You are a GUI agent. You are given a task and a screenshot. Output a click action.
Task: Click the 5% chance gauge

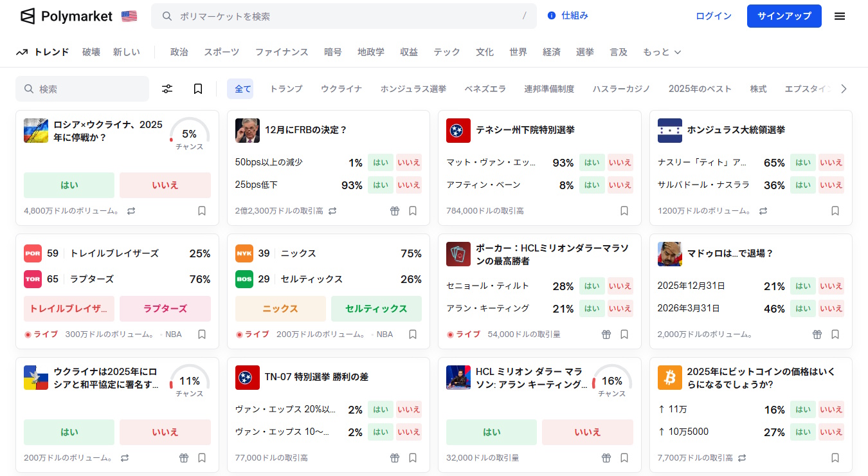[190, 134]
